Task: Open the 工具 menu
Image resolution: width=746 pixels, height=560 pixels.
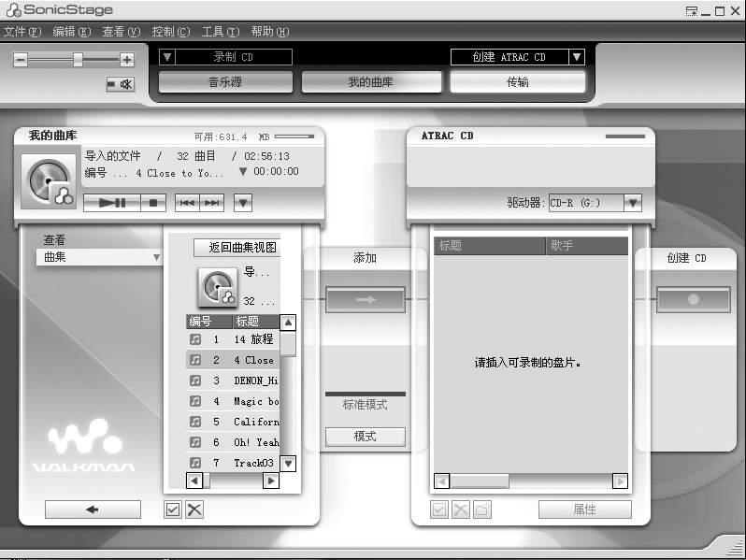Action: click(221, 32)
